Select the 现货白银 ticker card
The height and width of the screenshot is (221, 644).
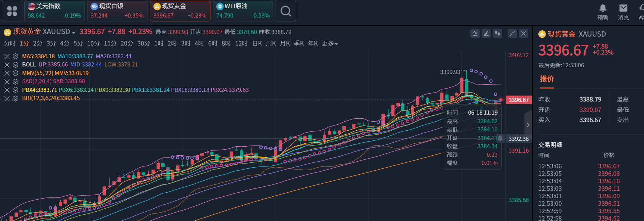point(117,11)
